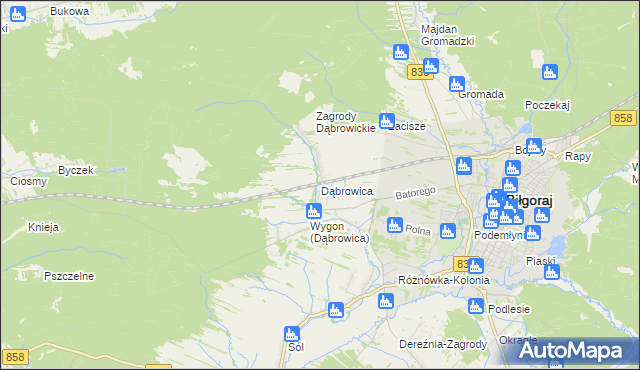
Task: Click the Ciosmy label
Action: [x=29, y=181]
